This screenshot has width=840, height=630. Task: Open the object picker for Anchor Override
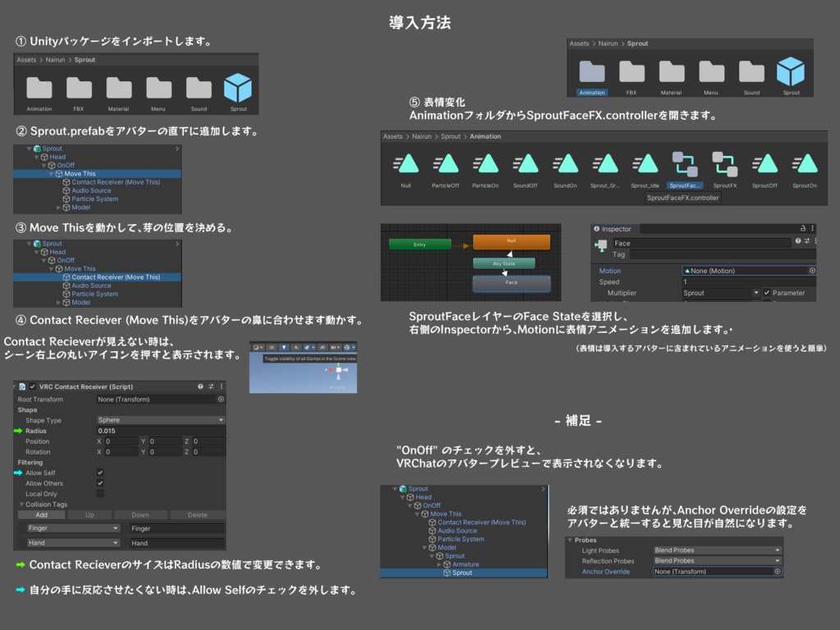778,572
